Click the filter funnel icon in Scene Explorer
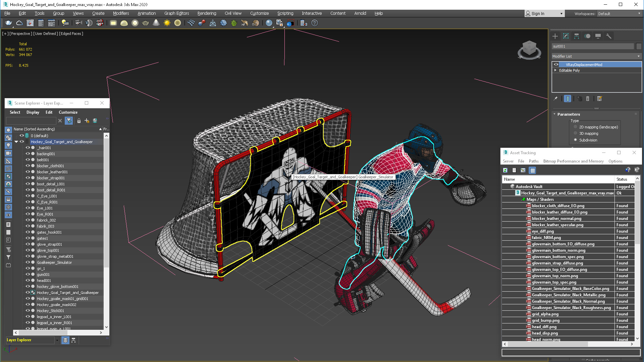Image resolution: width=644 pixels, height=362 pixels. (69, 121)
